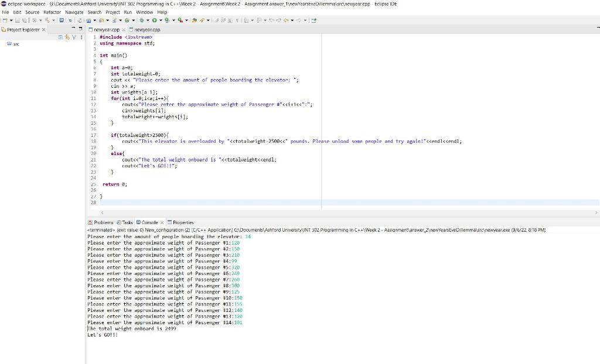Open the Source menu
600x364 pixels.
32,12
